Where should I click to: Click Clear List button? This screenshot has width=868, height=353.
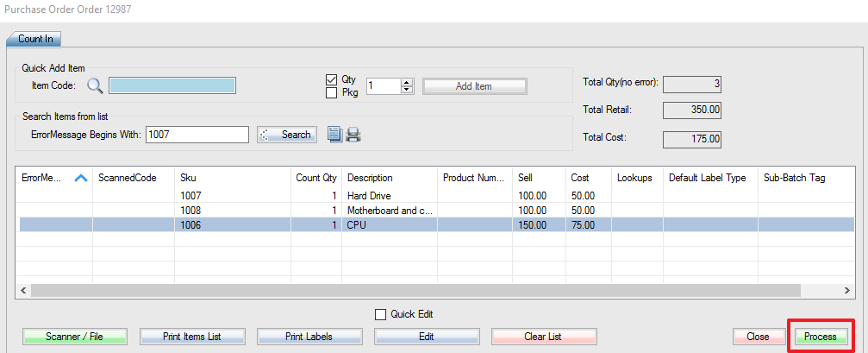point(543,337)
